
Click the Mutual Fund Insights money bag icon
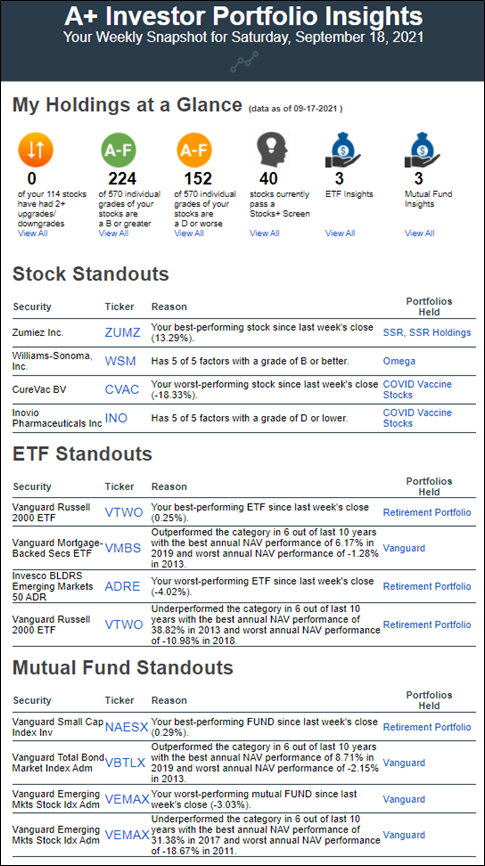pos(422,150)
